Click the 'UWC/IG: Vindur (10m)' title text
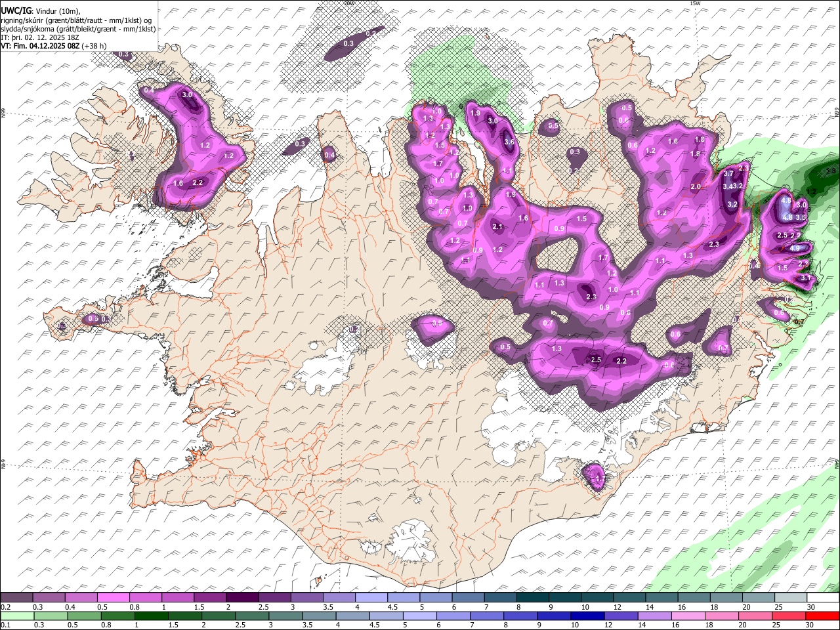The image size is (840, 630). 41,11
